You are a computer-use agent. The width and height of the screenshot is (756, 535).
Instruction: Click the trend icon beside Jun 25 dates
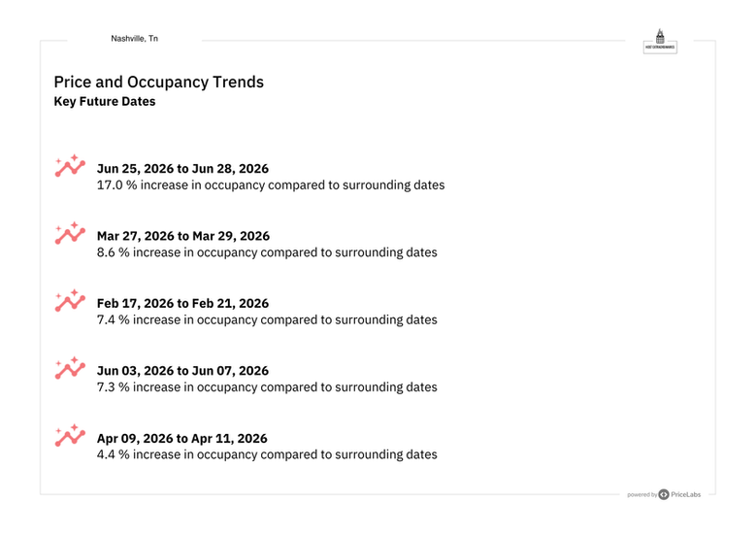point(70,166)
